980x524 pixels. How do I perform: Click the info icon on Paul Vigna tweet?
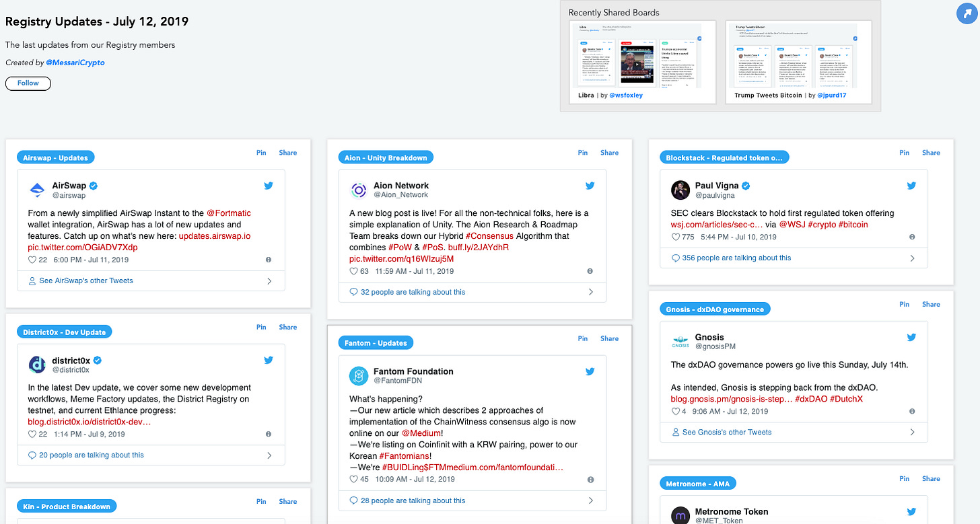click(x=912, y=237)
